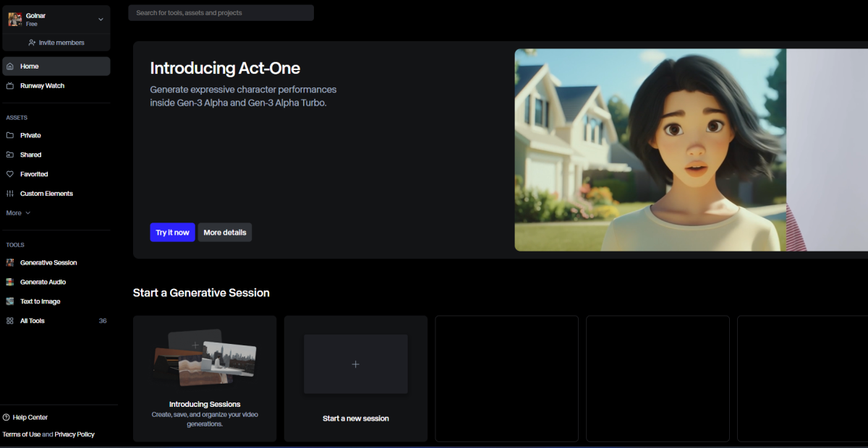This screenshot has width=868, height=448.
Task: Open Favorited assets label
Action: tap(34, 174)
